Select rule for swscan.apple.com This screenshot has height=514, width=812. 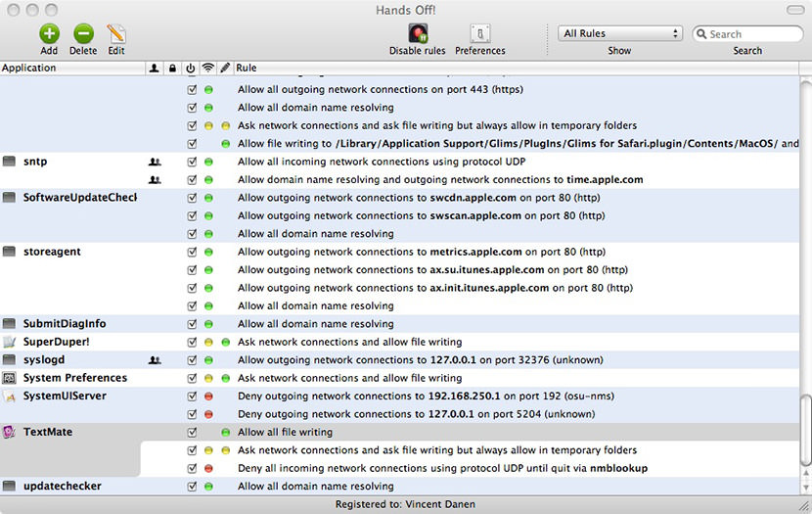click(421, 215)
